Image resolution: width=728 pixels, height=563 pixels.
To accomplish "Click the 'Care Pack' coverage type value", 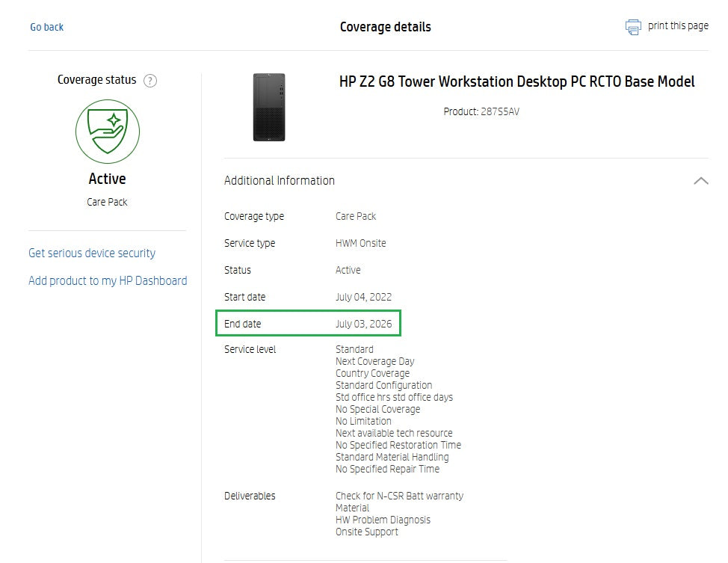I will coord(356,217).
